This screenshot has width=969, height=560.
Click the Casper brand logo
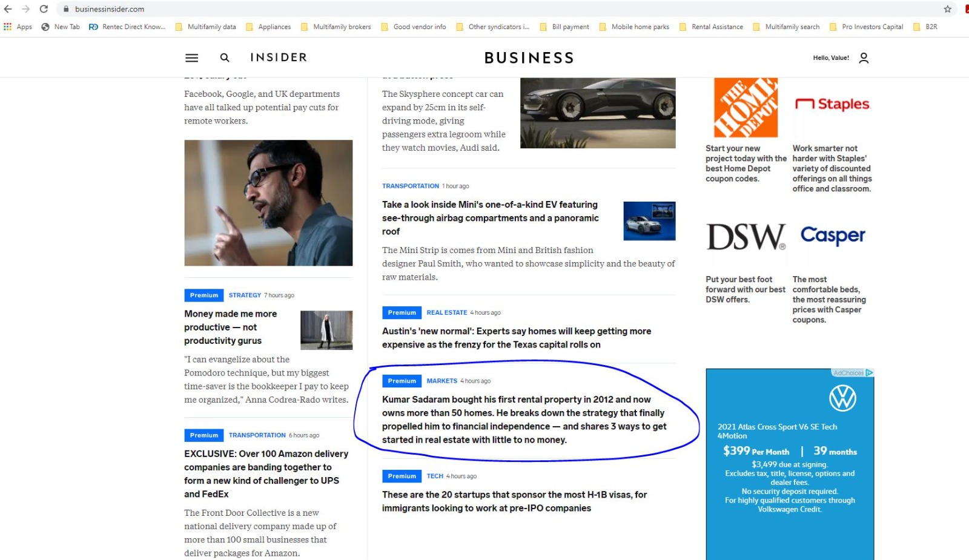tap(833, 236)
